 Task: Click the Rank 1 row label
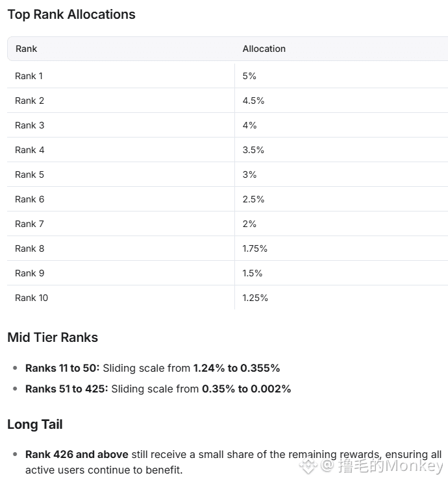(x=29, y=76)
